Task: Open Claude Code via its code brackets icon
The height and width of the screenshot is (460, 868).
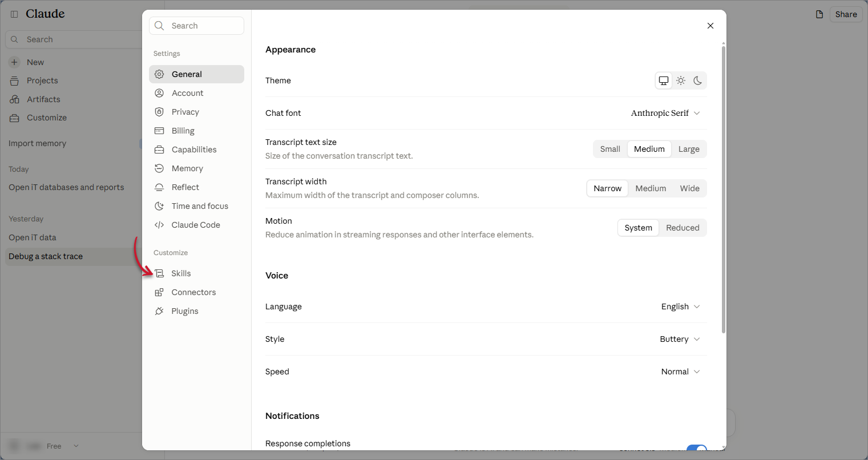Action: click(159, 225)
